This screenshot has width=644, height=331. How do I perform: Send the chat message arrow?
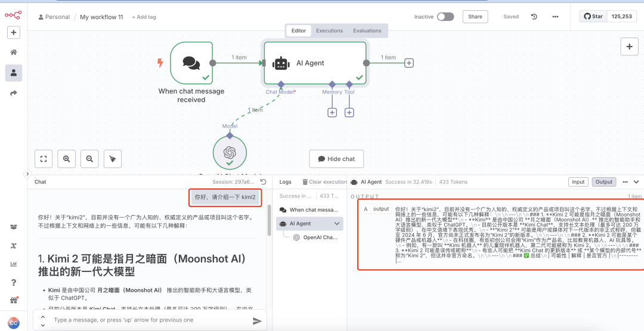pos(257,321)
